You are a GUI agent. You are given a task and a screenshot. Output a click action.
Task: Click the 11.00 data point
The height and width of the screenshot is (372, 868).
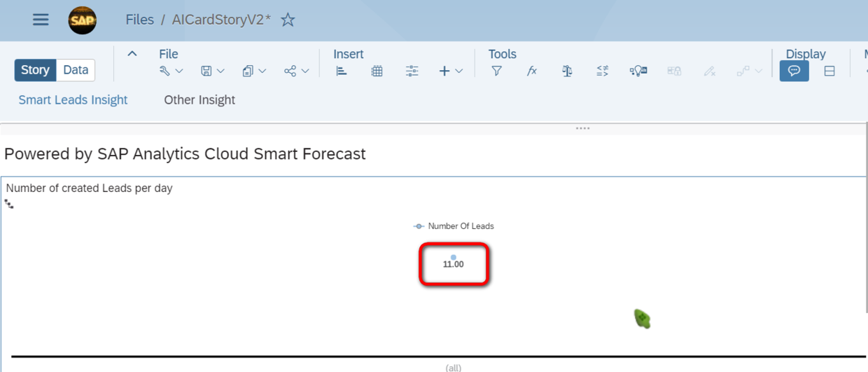click(x=454, y=258)
